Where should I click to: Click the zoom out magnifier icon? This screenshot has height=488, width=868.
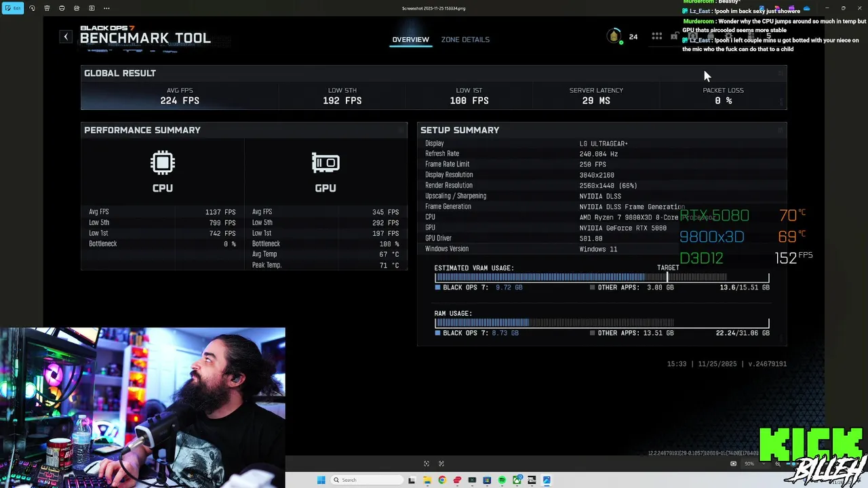(778, 464)
